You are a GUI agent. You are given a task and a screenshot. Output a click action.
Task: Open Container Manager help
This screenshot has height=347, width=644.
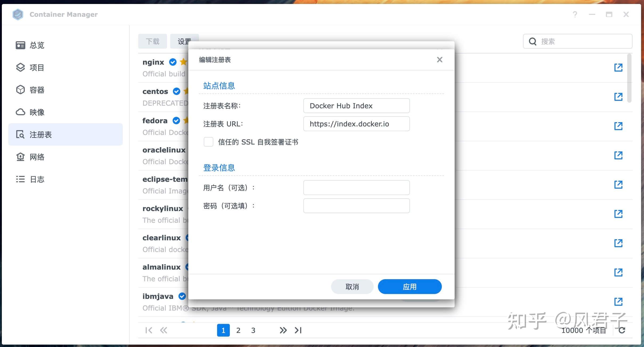[575, 14]
